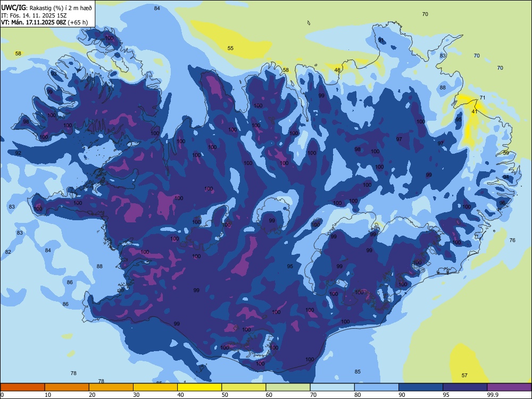Select the '41' value in the yellow area
The width and height of the screenshot is (532, 399).
pyautogui.click(x=475, y=111)
